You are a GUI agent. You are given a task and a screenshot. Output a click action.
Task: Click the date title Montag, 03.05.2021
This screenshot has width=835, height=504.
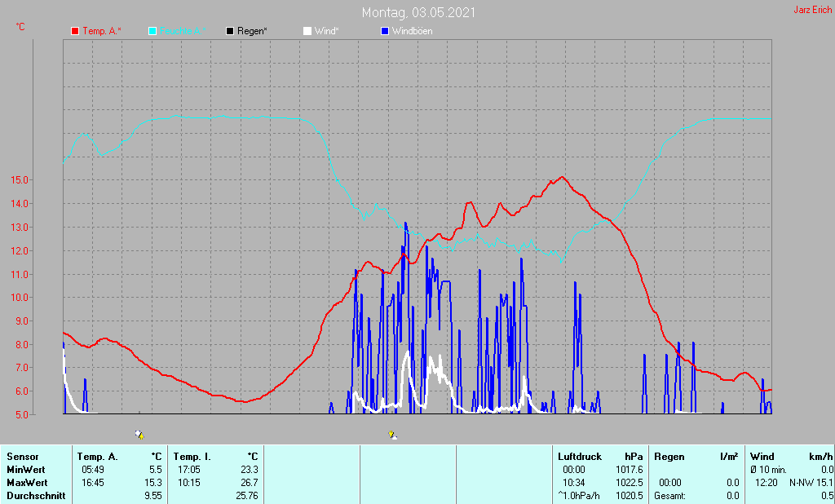pos(418,12)
